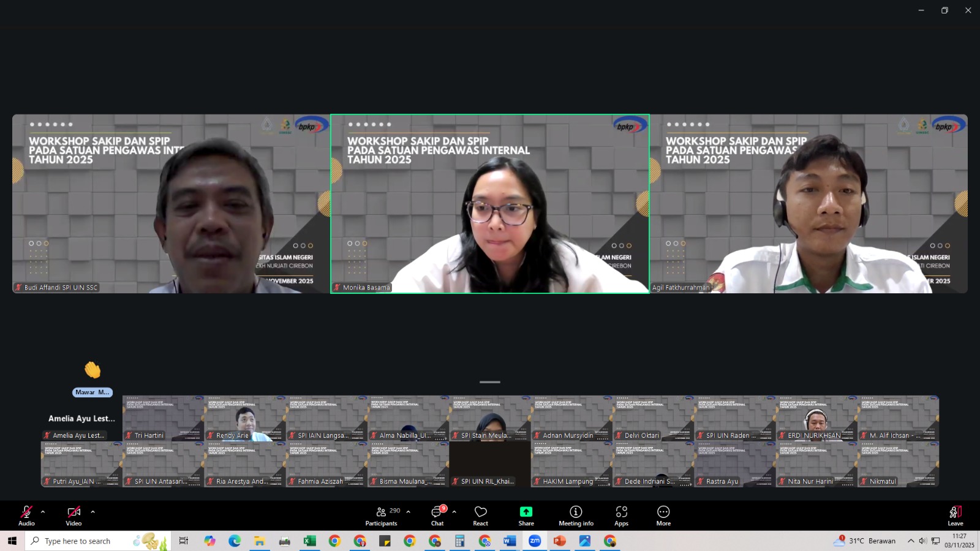Open the React emoji menu
980x551 pixels.
point(480,515)
